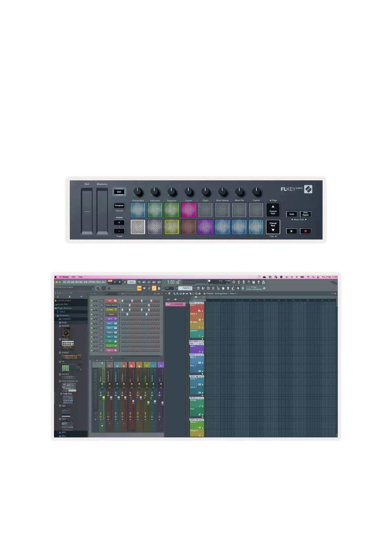
Task: Click the microphone one-click recording icon
Action: (244, 282)
